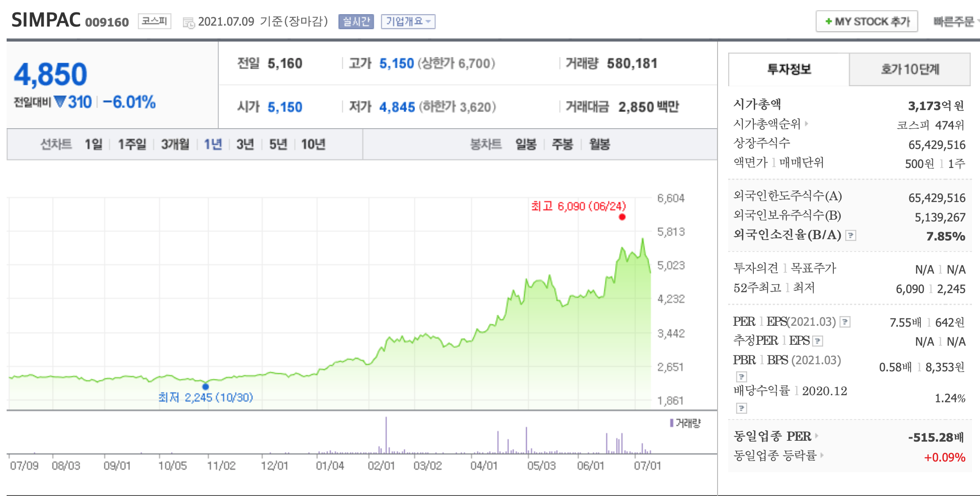Click the red 최고 6,090 marker on chart
980x496 pixels.
pos(622,217)
